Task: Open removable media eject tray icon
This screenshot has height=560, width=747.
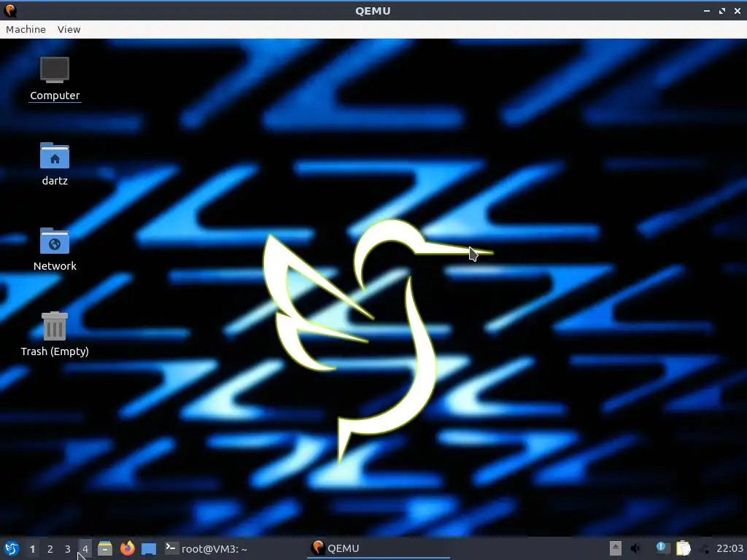Action: (x=616, y=548)
